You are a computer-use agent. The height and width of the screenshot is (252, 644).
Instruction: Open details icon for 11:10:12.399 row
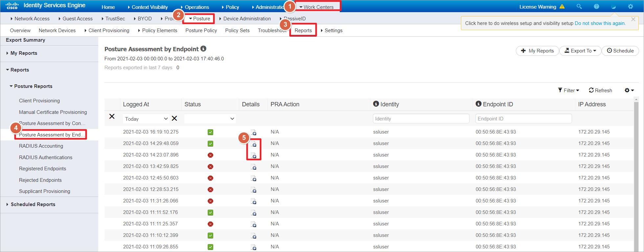point(254,236)
